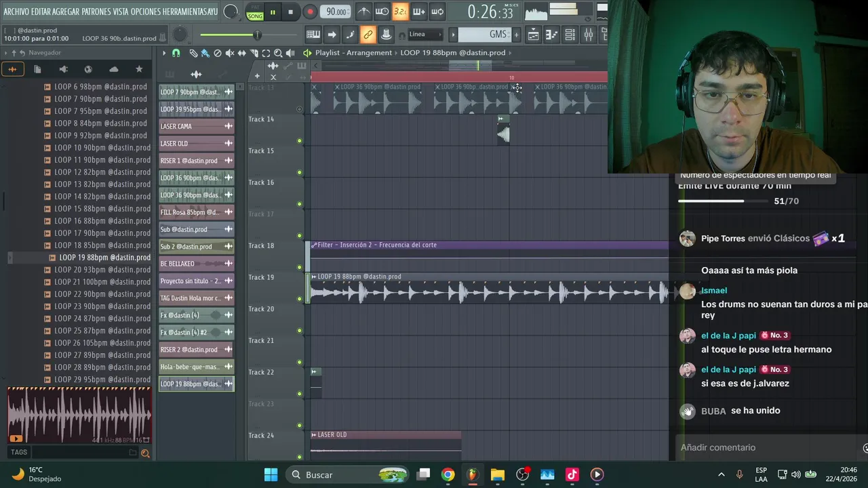Select the Slip tool
This screenshot has width=868, height=488.
[242, 53]
